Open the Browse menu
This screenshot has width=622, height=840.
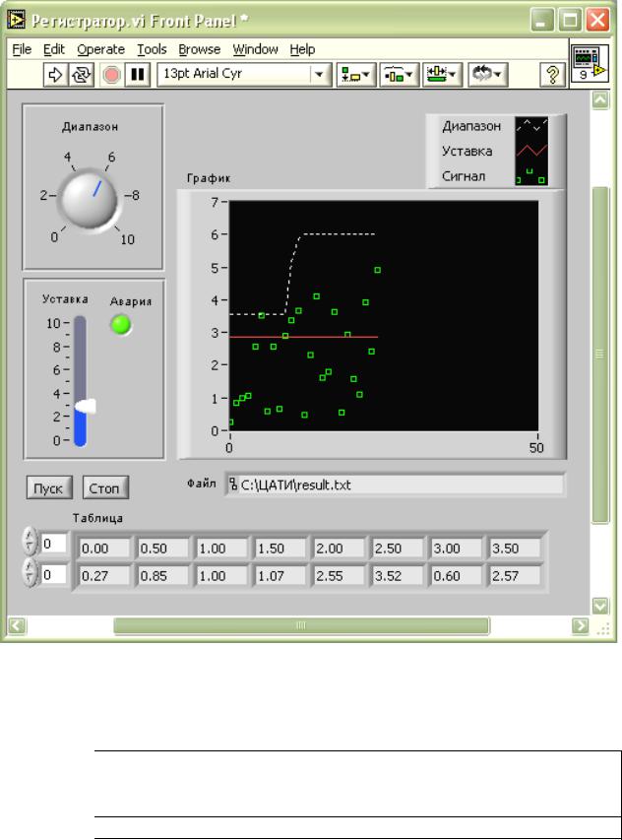199,49
